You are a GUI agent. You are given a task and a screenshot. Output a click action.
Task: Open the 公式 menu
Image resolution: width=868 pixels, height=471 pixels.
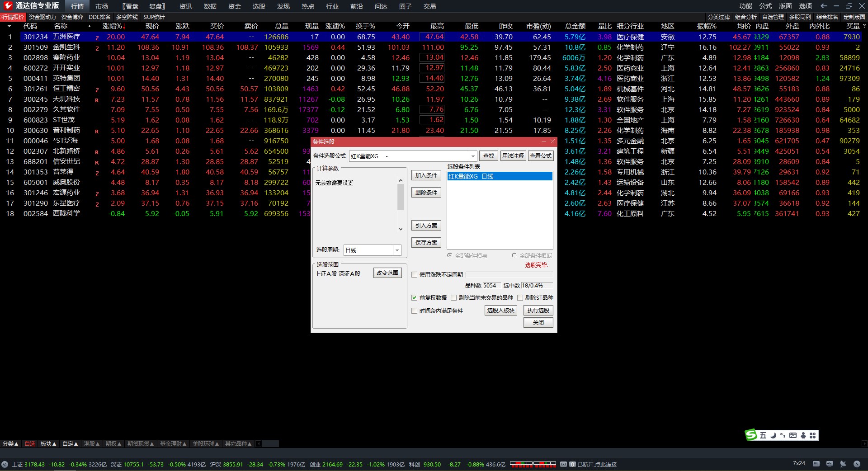point(765,6)
